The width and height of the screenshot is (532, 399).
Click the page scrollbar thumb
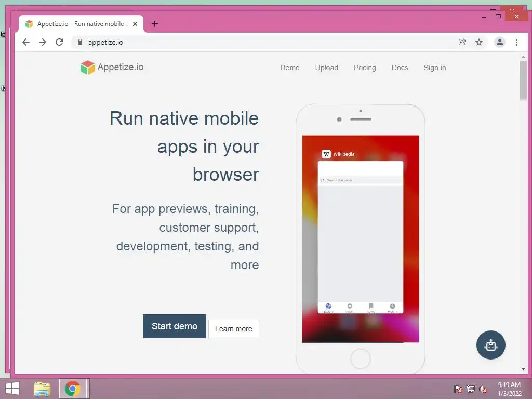(523, 80)
